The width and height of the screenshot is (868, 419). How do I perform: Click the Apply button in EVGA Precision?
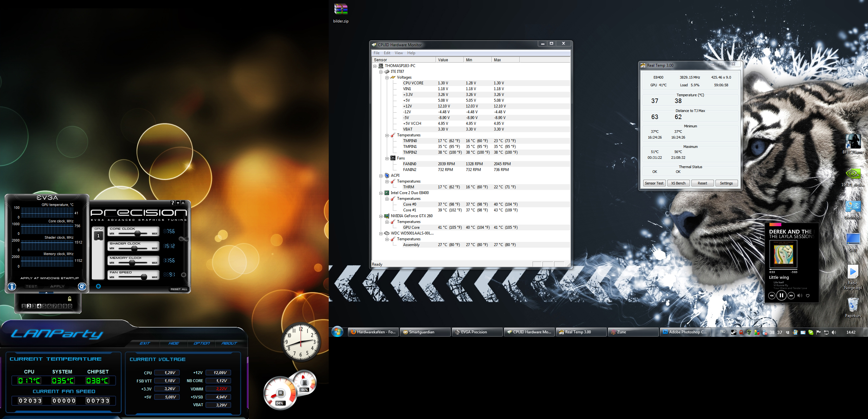57,286
